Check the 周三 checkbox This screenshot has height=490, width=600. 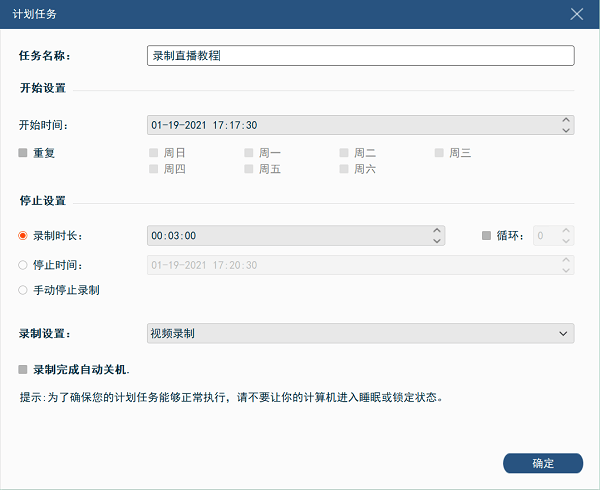439,153
